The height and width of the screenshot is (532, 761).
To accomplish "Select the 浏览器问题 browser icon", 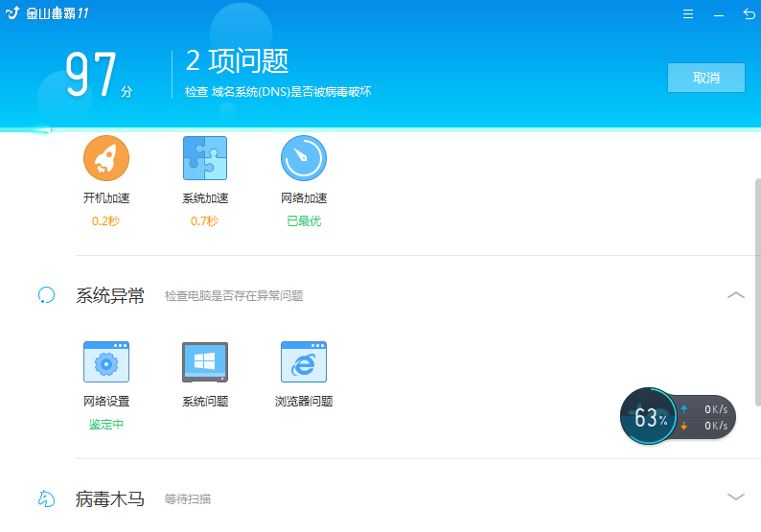I will point(304,362).
